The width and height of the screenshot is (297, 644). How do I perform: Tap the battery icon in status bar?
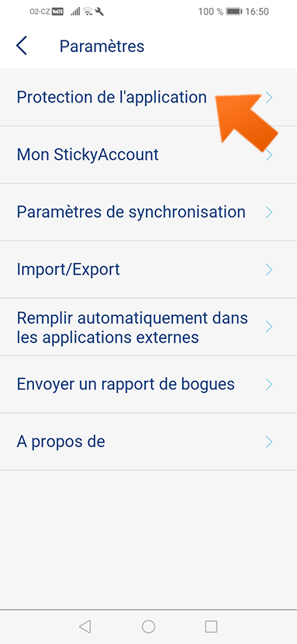(x=234, y=12)
